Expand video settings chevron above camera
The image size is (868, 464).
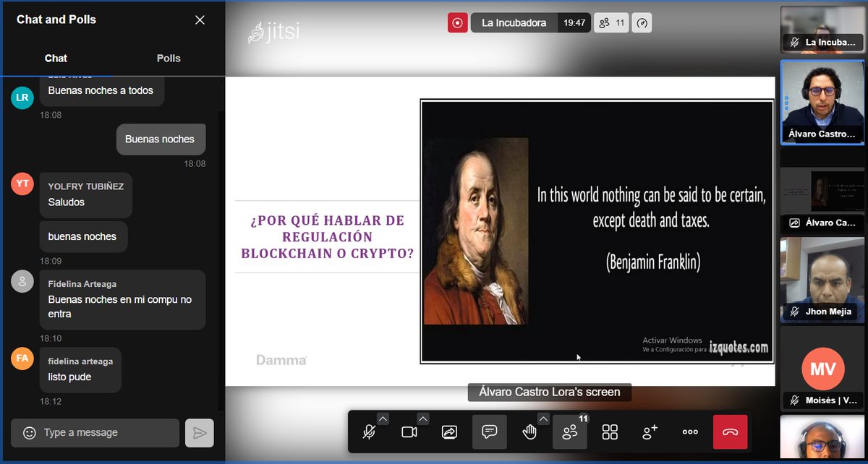[423, 418]
